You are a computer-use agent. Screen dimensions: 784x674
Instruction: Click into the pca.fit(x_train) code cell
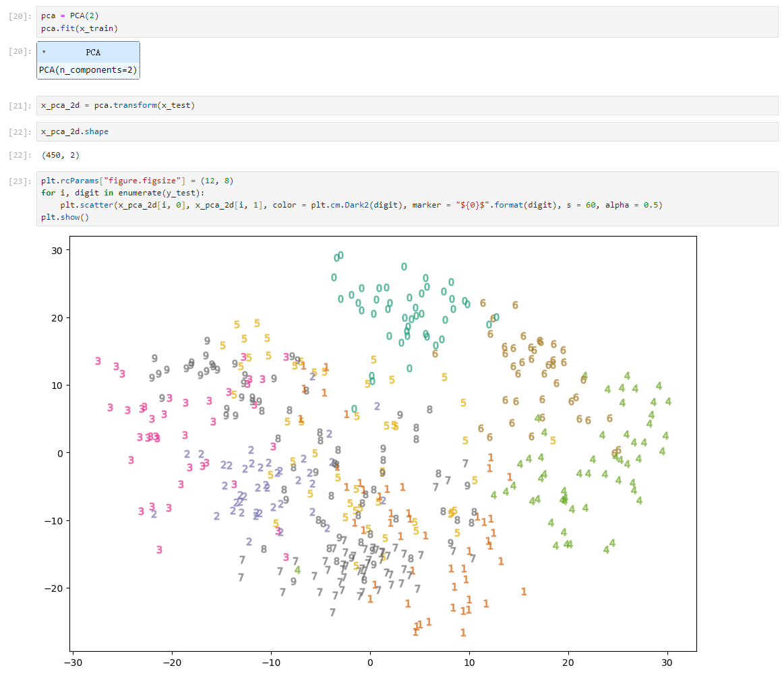(407, 22)
